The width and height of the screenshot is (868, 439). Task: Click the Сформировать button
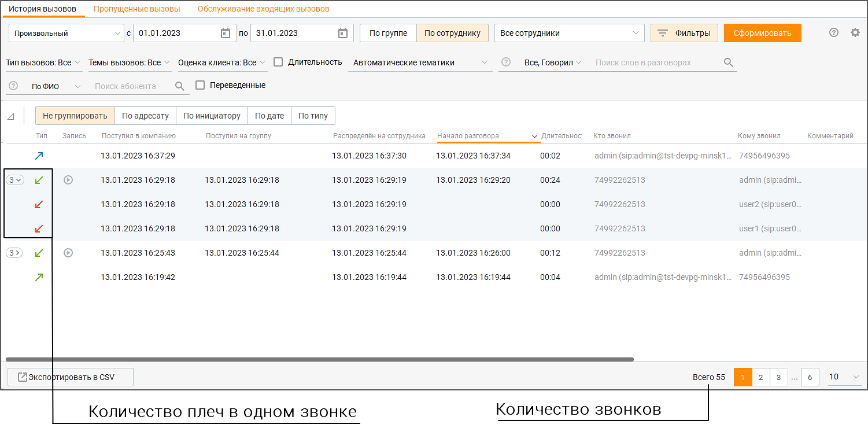pos(763,33)
